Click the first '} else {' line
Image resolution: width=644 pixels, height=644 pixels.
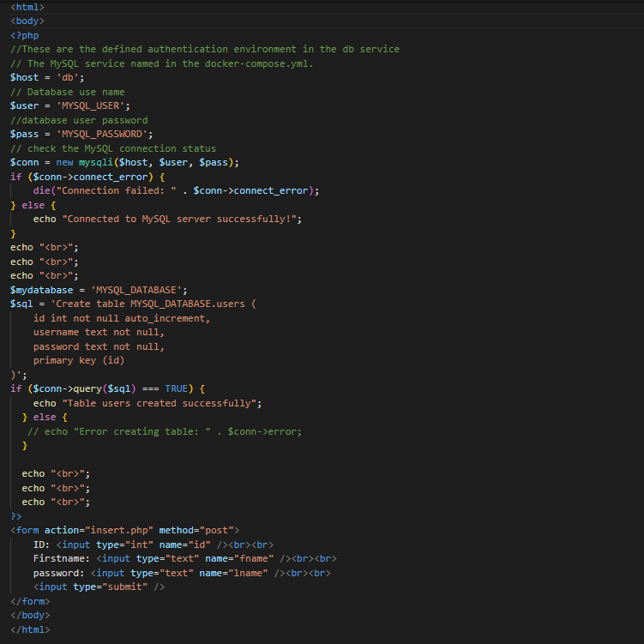[x=33, y=205]
